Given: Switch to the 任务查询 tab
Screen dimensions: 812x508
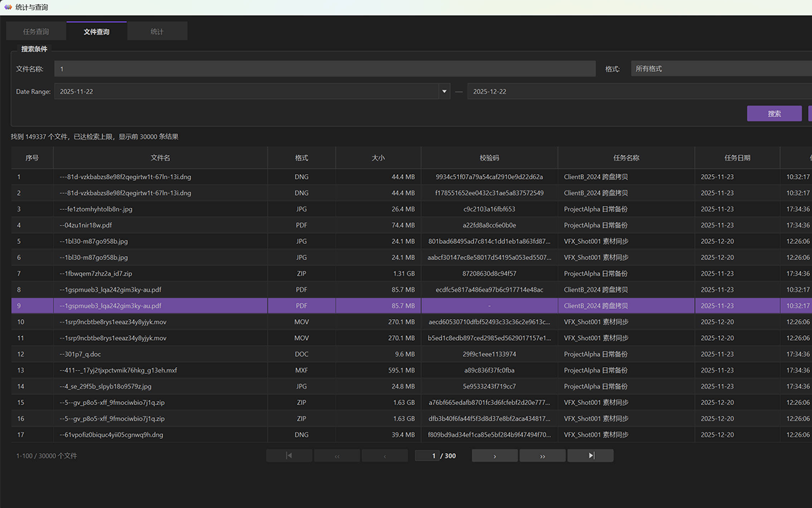Looking at the screenshot, I should [x=36, y=31].
